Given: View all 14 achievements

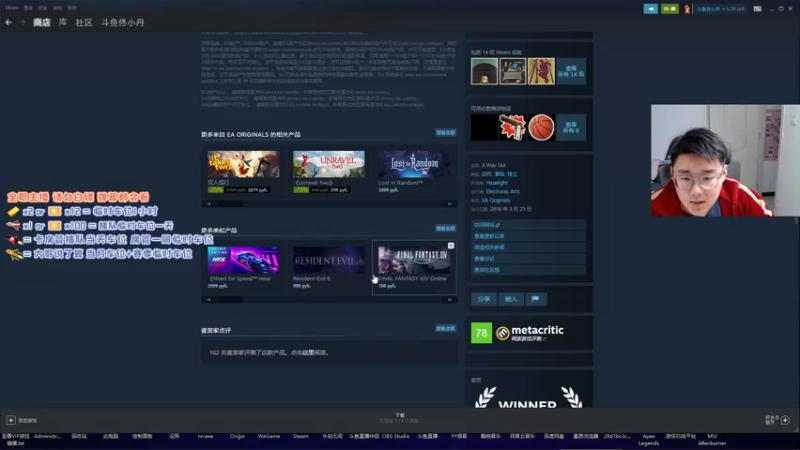Looking at the screenshot, I should (571, 71).
